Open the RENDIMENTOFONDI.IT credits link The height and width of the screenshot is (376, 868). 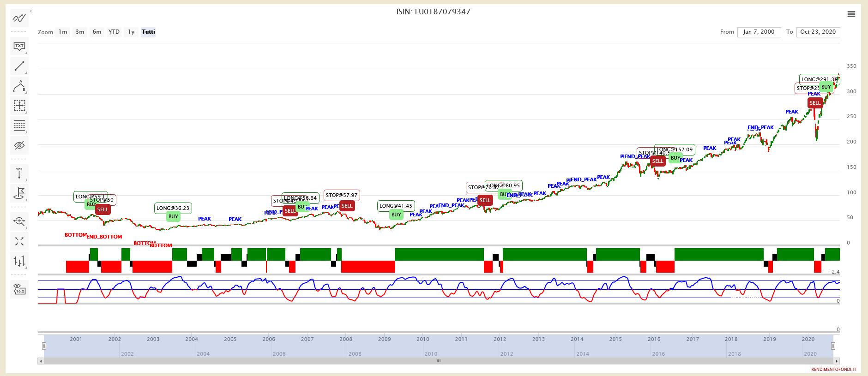point(833,370)
